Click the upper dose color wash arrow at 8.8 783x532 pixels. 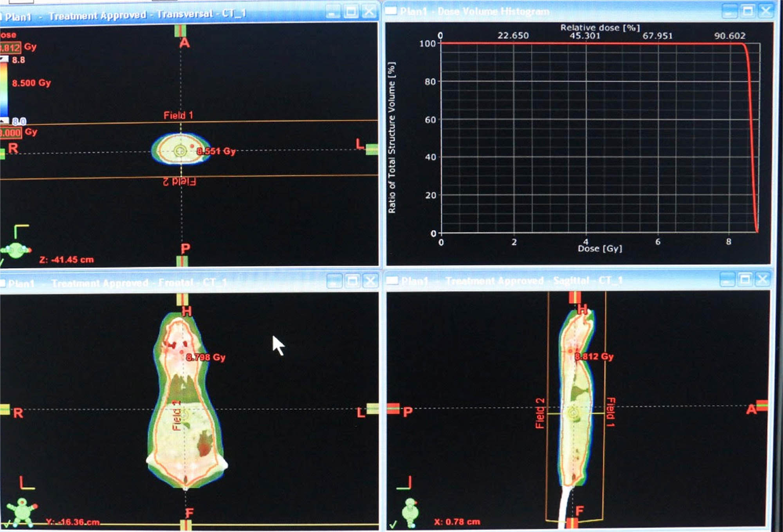coord(4,59)
